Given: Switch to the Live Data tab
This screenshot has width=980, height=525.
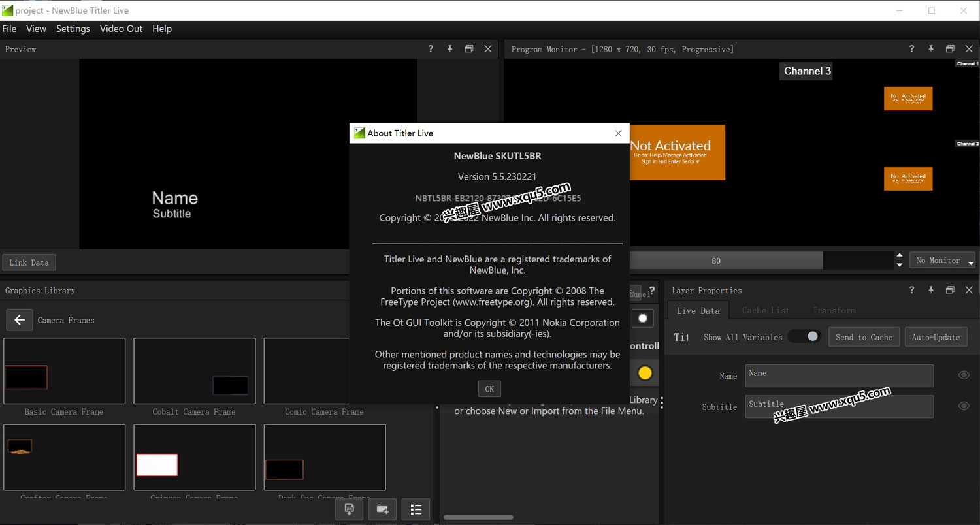Looking at the screenshot, I should point(698,311).
